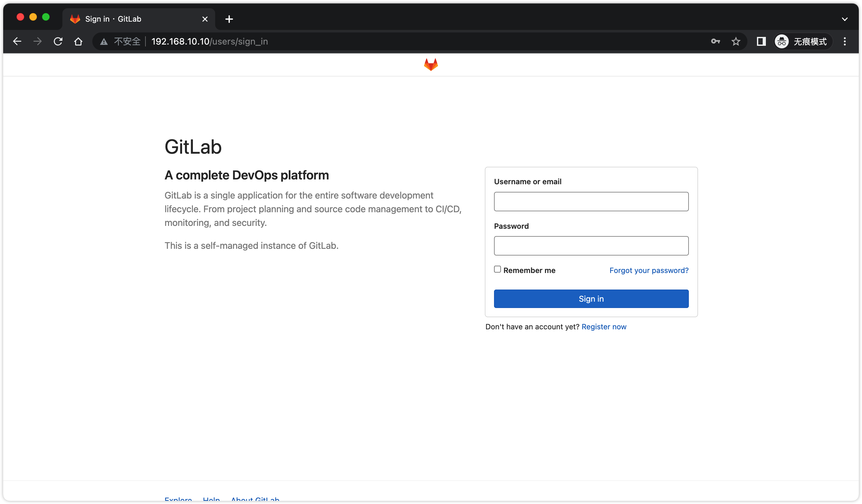
Task: Click the GitLab fox logo at the top
Action: [431, 65]
